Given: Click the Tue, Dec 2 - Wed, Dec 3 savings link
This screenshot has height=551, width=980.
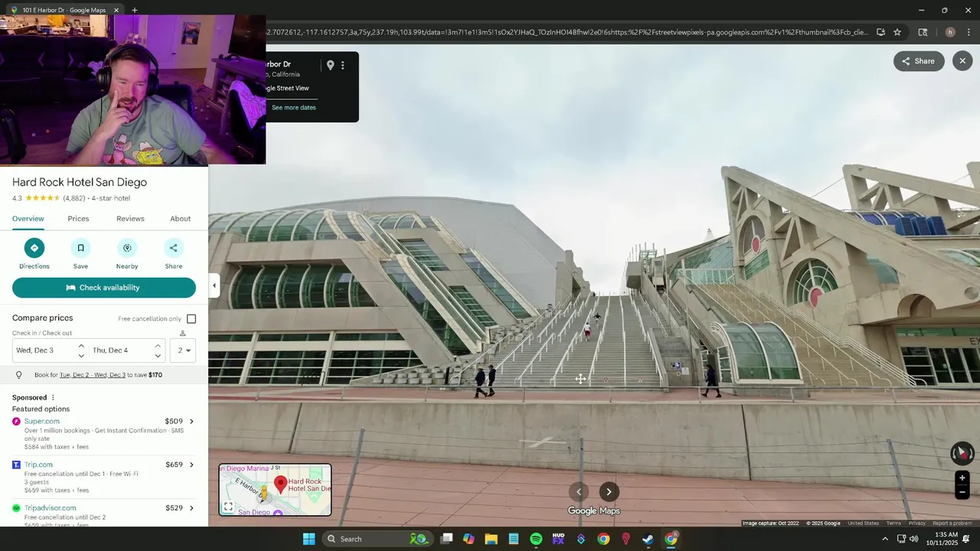Looking at the screenshot, I should 93,375.
